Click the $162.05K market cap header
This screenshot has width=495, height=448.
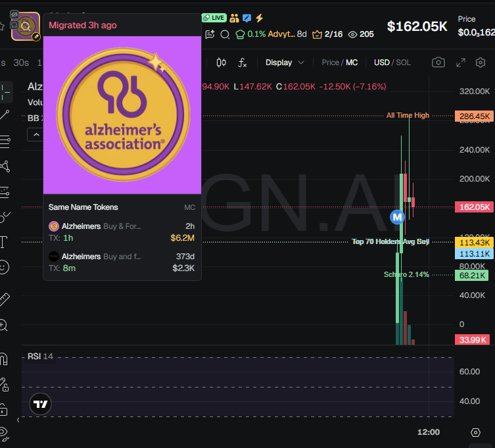[417, 26]
